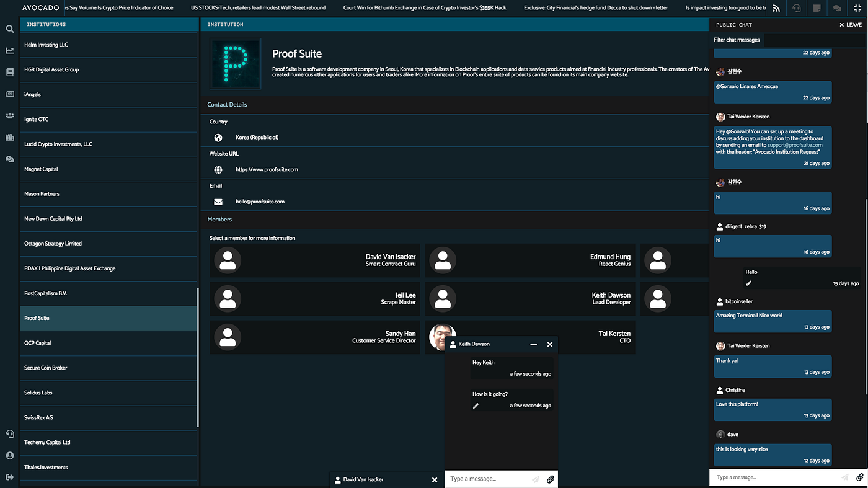Image resolution: width=868 pixels, height=488 pixels.
Task: Toggle the chat bubbles icon in the top bar
Action: click(x=837, y=8)
